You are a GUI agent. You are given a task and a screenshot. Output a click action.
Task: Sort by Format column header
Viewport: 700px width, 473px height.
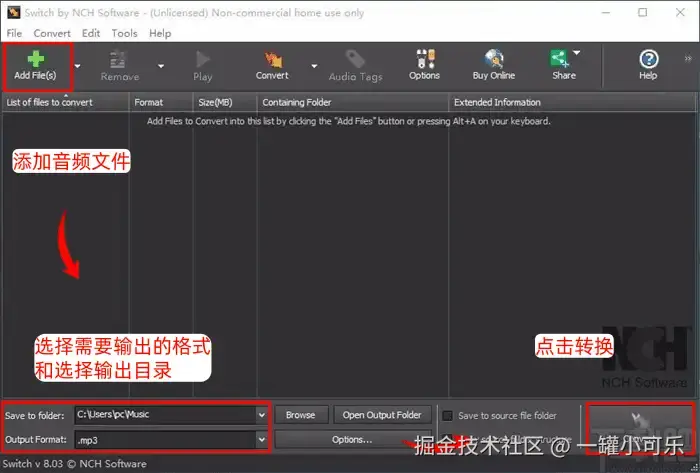click(161, 103)
